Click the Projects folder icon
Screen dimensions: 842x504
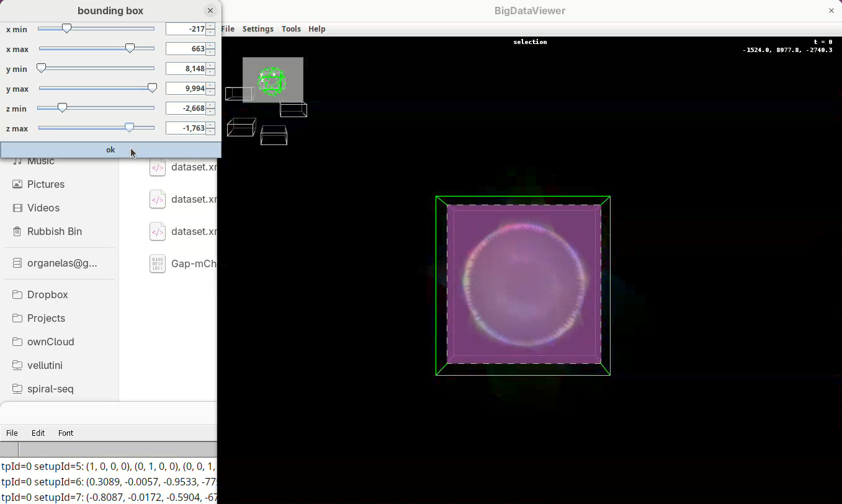click(17, 318)
